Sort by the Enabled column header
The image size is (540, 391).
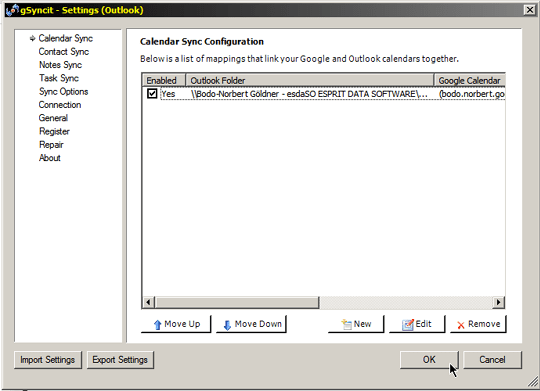coord(164,80)
